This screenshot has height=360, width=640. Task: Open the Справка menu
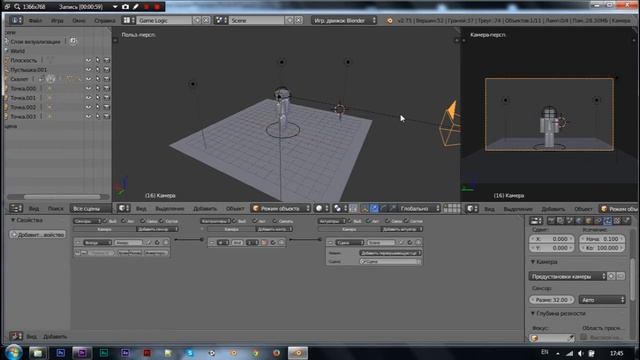tap(104, 20)
